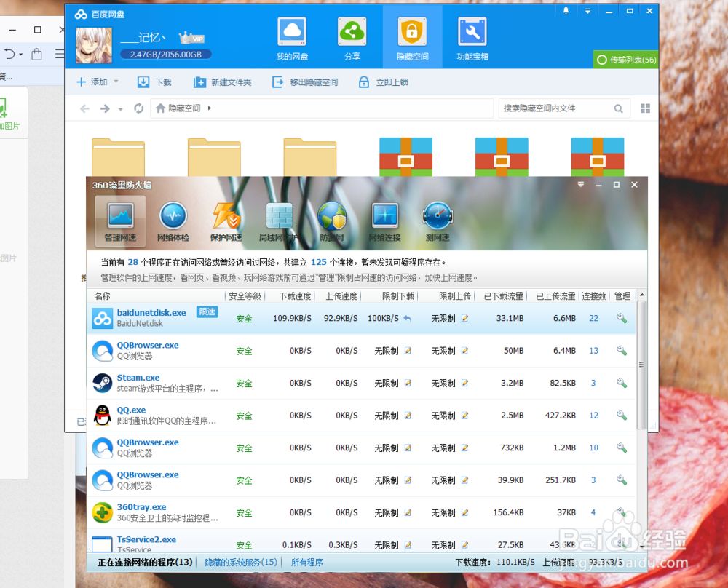Click 限速 badge on baidunetdisk.exe

point(207,312)
